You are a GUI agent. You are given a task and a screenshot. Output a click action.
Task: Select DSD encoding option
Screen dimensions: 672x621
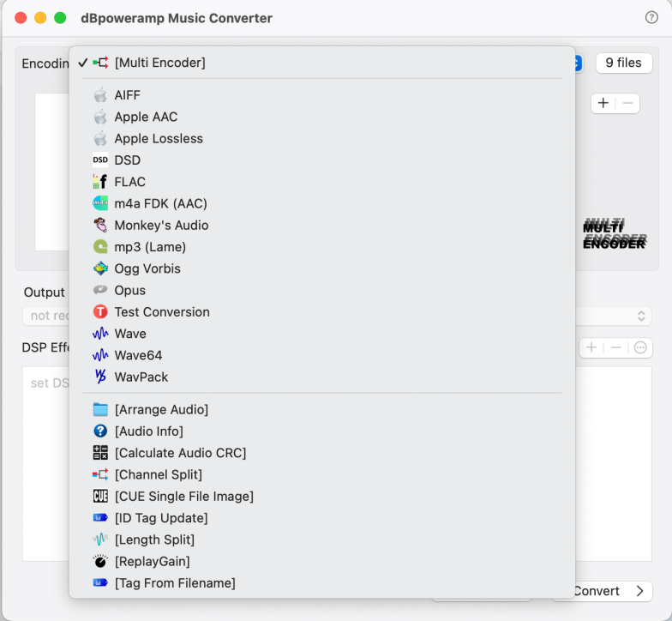[x=322, y=160]
